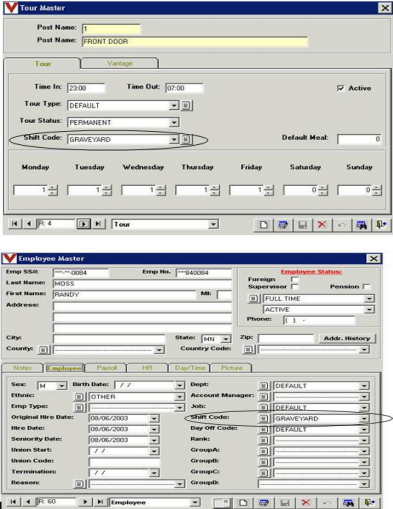This screenshot has height=509, width=393.
Task: Toggle the Supervisor checkbox
Action: coord(294,286)
